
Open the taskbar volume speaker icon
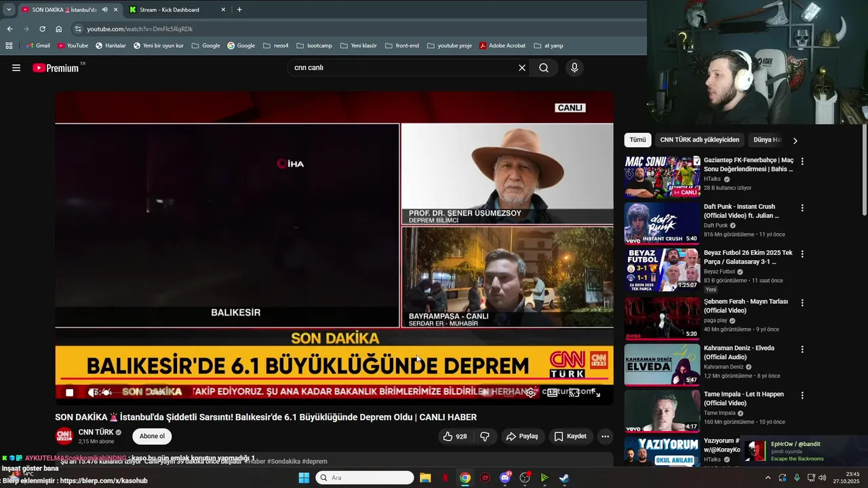click(823, 478)
